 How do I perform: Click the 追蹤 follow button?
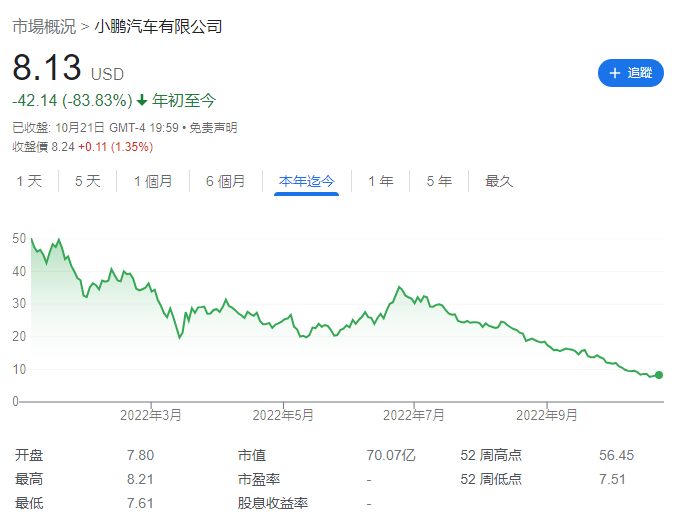pos(630,73)
